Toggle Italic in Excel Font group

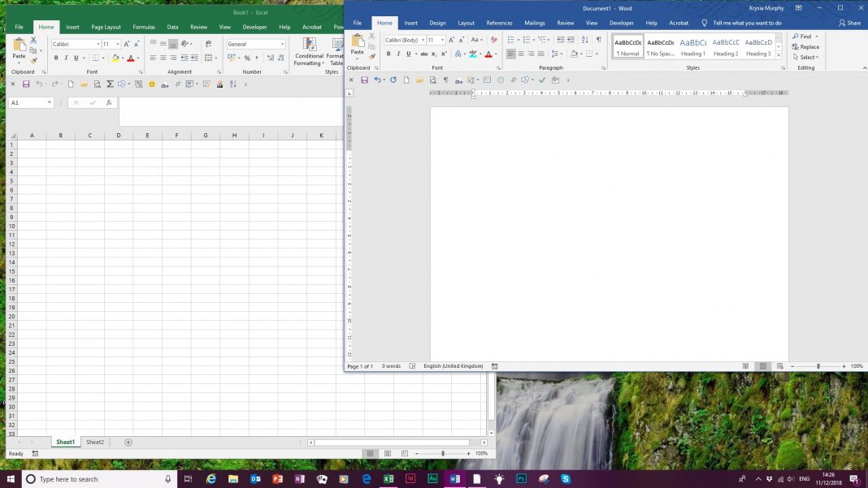pos(66,58)
